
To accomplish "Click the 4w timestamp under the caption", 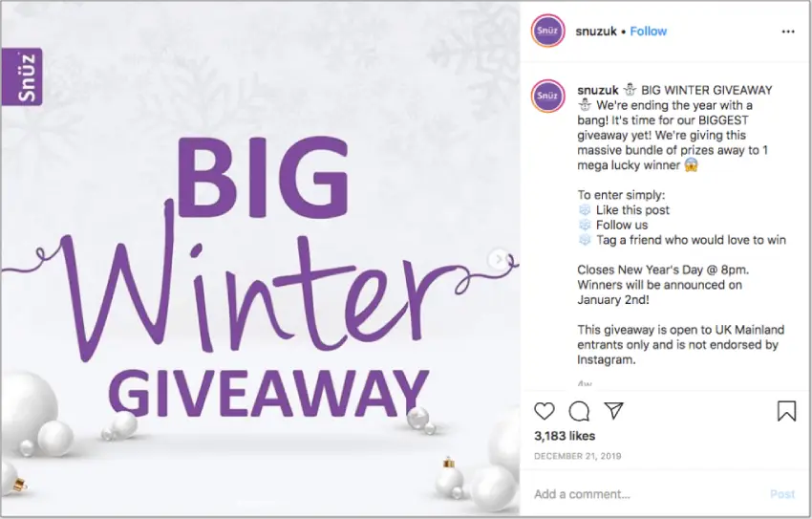I will click(585, 384).
